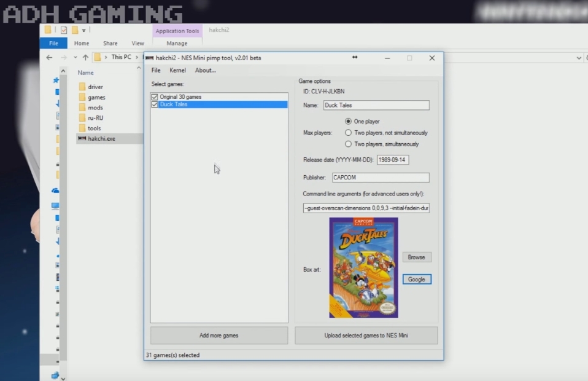Expand the Quick Access Toolbar customize dropdown

click(x=84, y=30)
